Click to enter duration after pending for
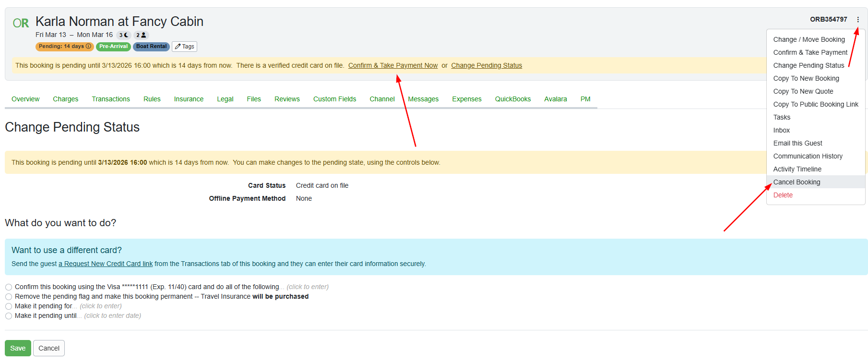The height and width of the screenshot is (364, 868). click(x=101, y=306)
